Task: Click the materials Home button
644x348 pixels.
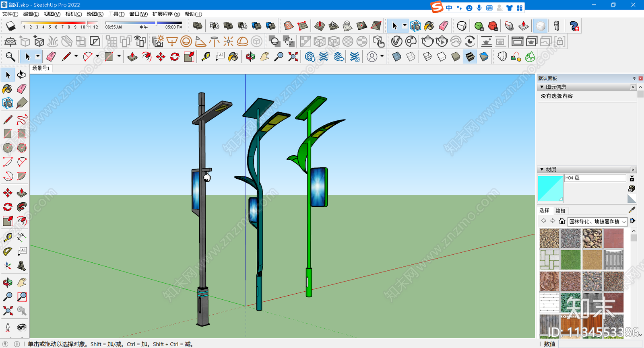Action: click(x=562, y=221)
